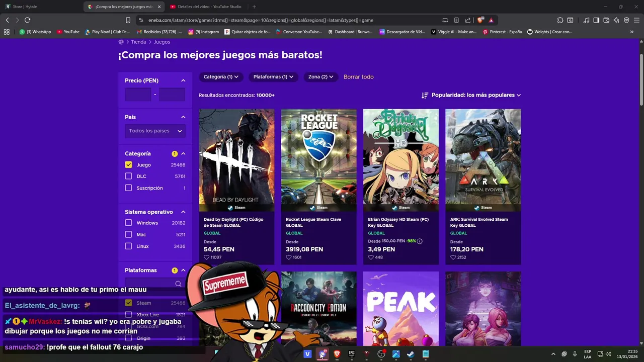Open the PEAK game cover thumbnail
Image resolution: width=644 pixels, height=362 pixels.
click(401, 309)
